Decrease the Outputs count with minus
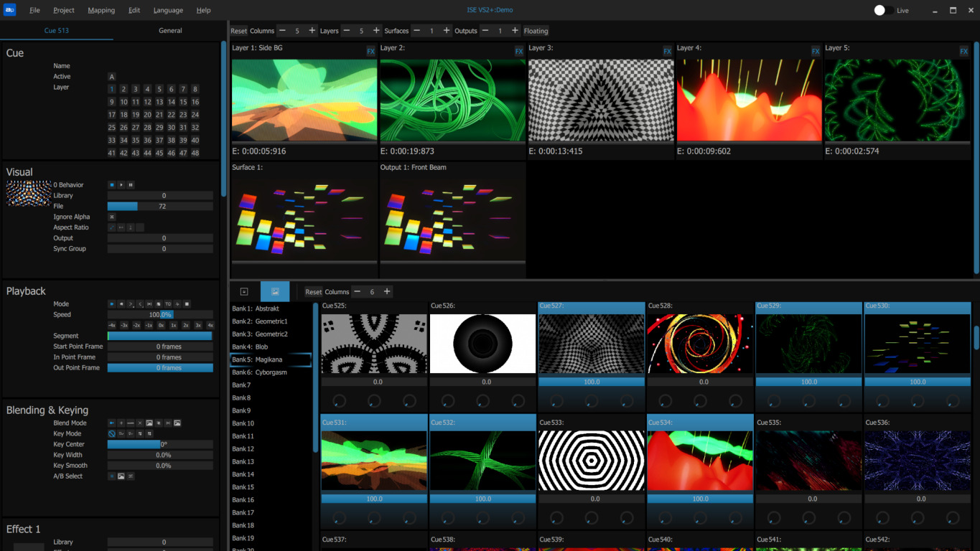The width and height of the screenshot is (980, 551). click(485, 31)
